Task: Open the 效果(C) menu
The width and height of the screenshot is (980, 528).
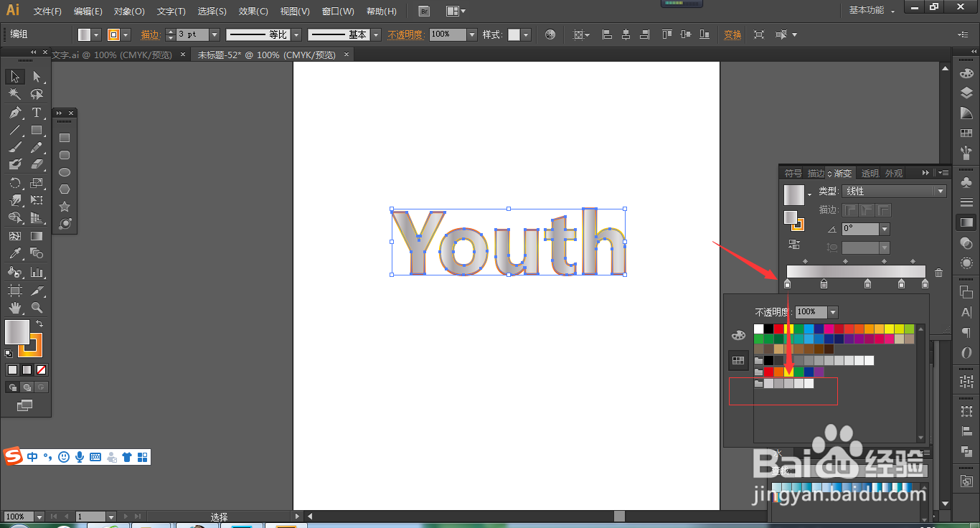Action: point(253,11)
